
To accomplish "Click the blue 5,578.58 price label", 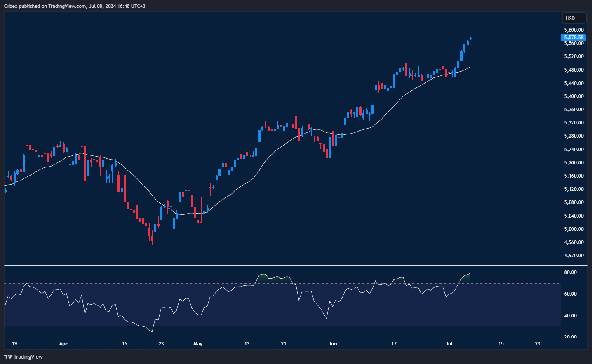I will [x=573, y=38].
